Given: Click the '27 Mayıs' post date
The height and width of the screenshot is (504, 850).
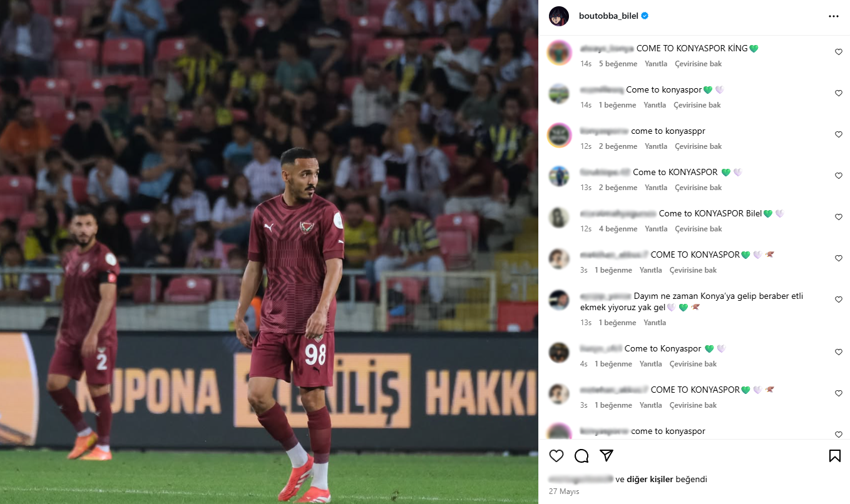Looking at the screenshot, I should 564,491.
